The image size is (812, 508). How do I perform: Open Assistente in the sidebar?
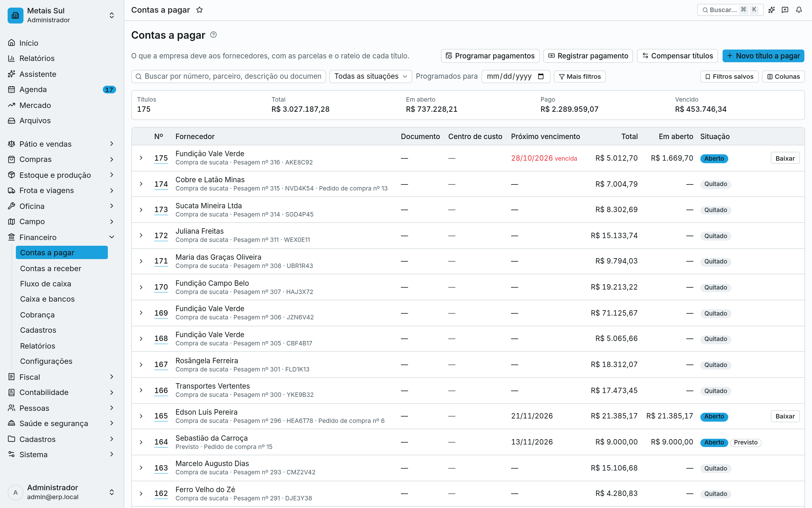tap(62, 74)
